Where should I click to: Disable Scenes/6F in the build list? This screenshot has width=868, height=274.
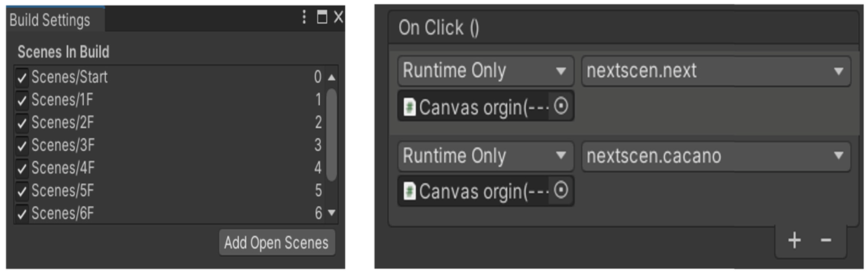pos(22,214)
